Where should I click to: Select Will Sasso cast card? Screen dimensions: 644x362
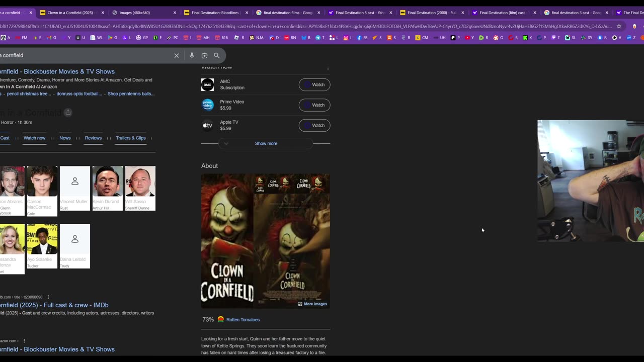click(140, 188)
